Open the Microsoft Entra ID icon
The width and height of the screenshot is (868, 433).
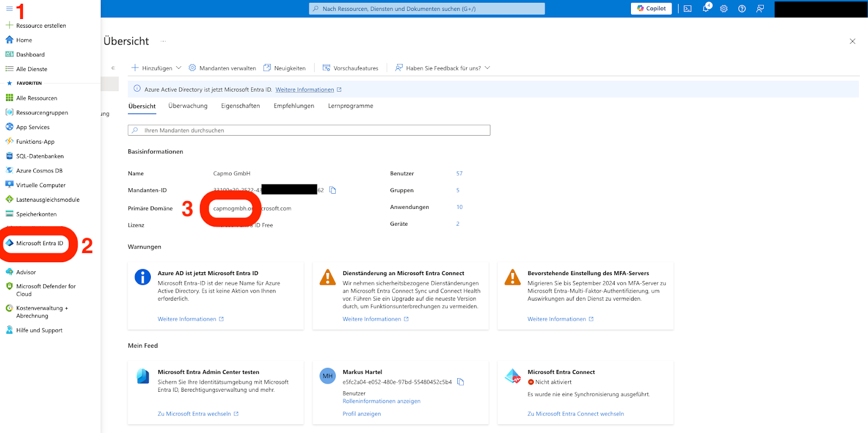pos(9,243)
